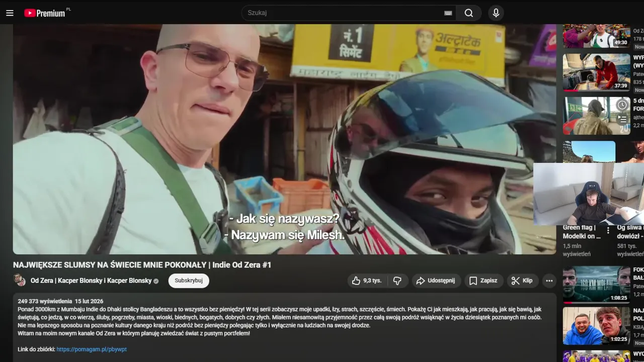This screenshot has height=362, width=644.
Task: Create a clip with Klip button
Action: click(x=522, y=281)
